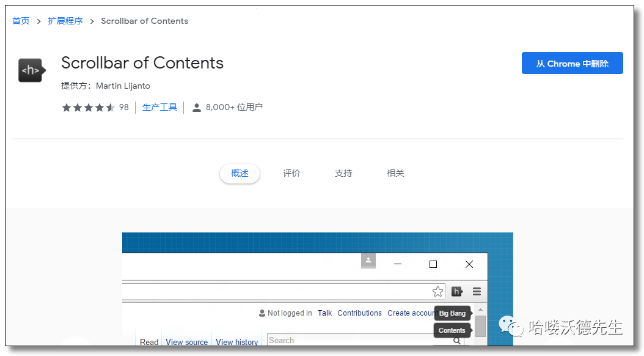644x356 pixels.
Task: Click the Contributions link in preview
Action: click(x=359, y=313)
